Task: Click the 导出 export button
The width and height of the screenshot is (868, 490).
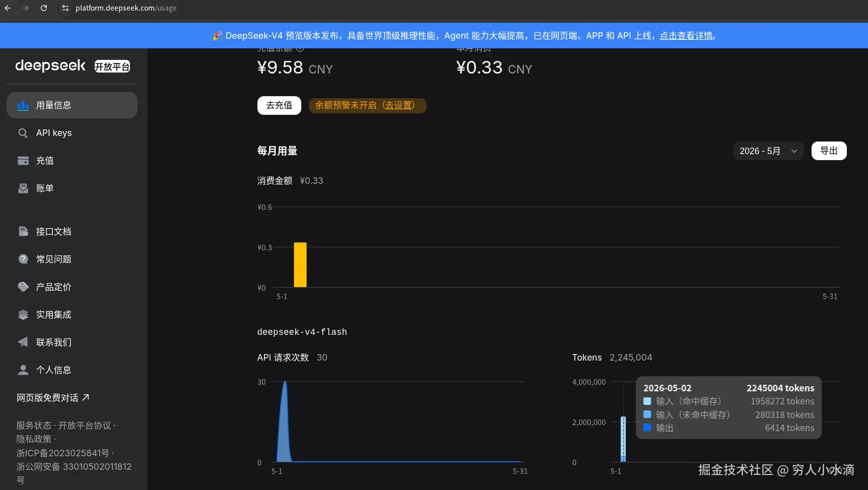Action: (829, 151)
